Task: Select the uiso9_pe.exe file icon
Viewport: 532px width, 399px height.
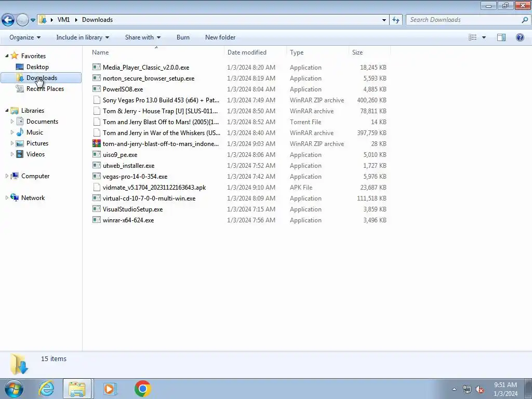Action: (x=97, y=154)
